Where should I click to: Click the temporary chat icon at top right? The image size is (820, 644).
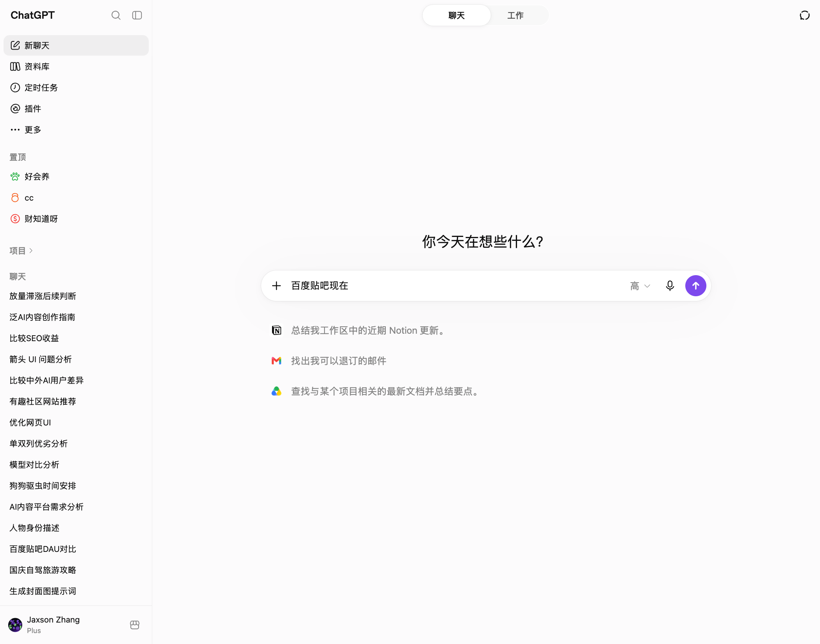pyautogui.click(x=804, y=15)
